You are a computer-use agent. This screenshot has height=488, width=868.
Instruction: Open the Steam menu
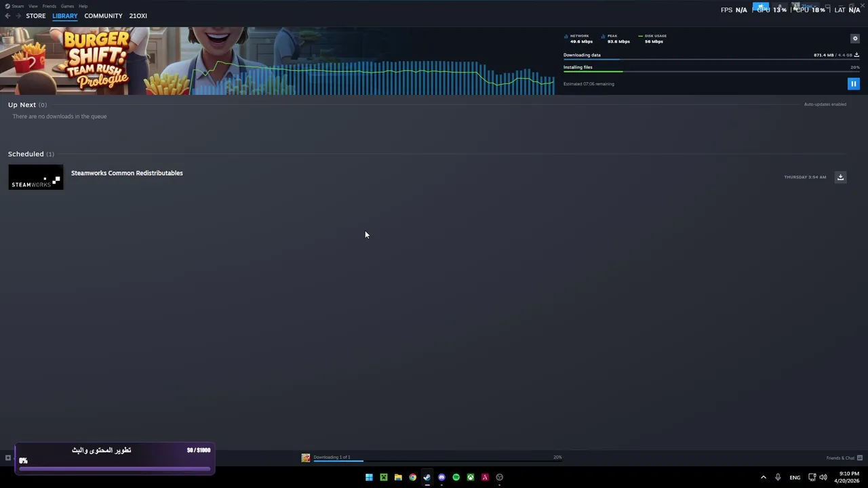click(16, 6)
